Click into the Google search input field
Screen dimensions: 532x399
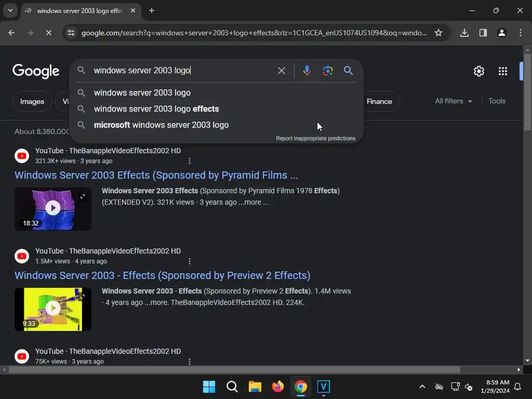183,71
